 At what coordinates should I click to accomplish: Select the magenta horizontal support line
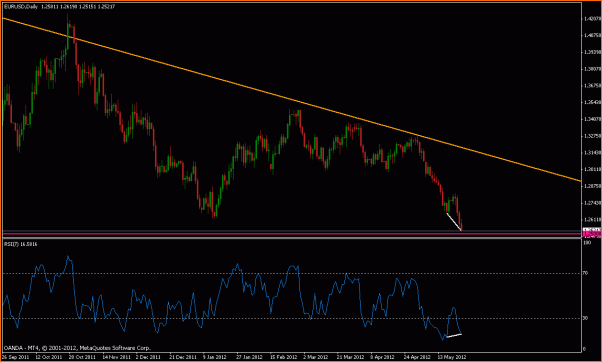click(292, 233)
